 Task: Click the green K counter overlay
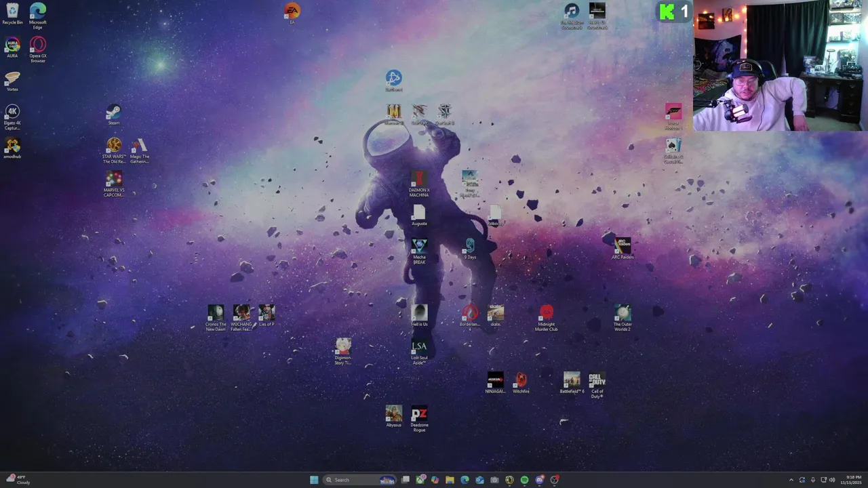[x=675, y=12]
